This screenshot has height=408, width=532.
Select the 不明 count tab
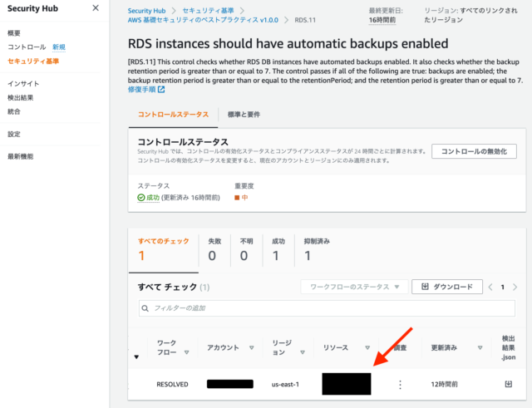coord(246,250)
